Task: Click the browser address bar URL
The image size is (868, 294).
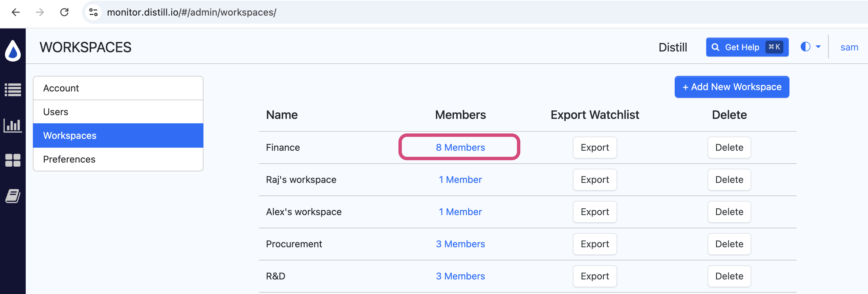Action: coord(192,13)
